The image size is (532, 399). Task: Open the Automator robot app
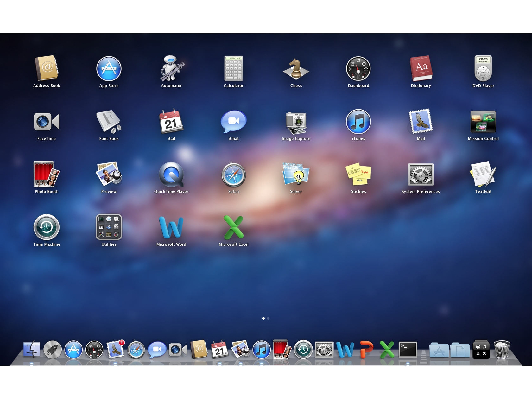tap(171, 68)
